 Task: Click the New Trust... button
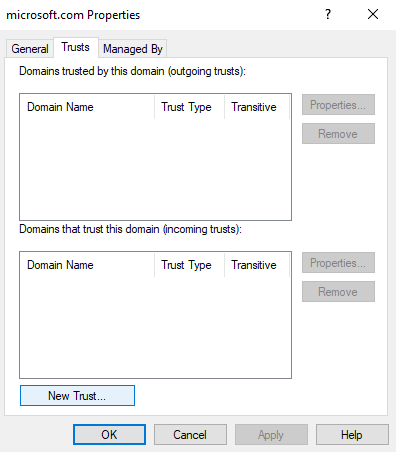(x=77, y=396)
